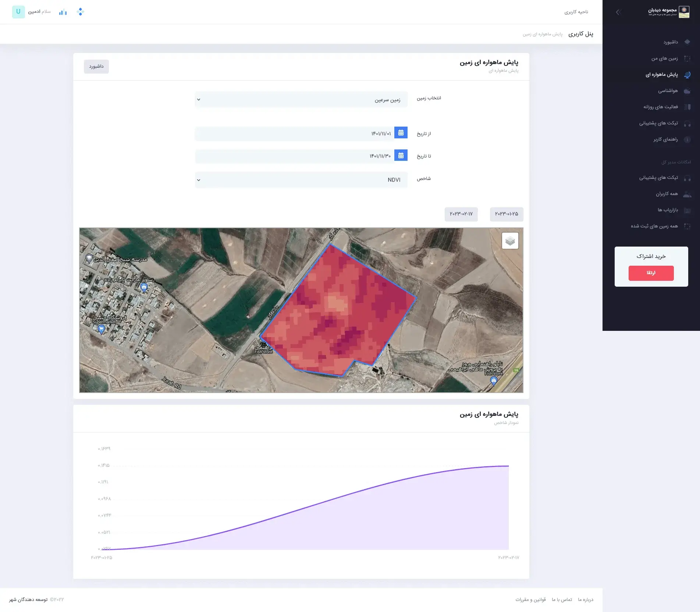The width and height of the screenshot is (700, 612).
Task: Click the 'داشبورد' button in card header
Action: (x=96, y=67)
